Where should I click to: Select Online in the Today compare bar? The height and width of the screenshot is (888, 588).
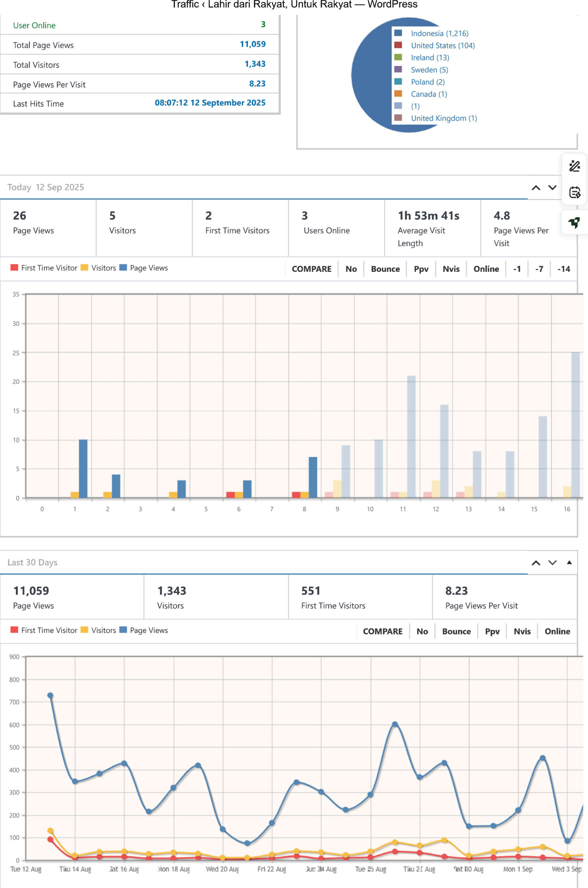(486, 269)
